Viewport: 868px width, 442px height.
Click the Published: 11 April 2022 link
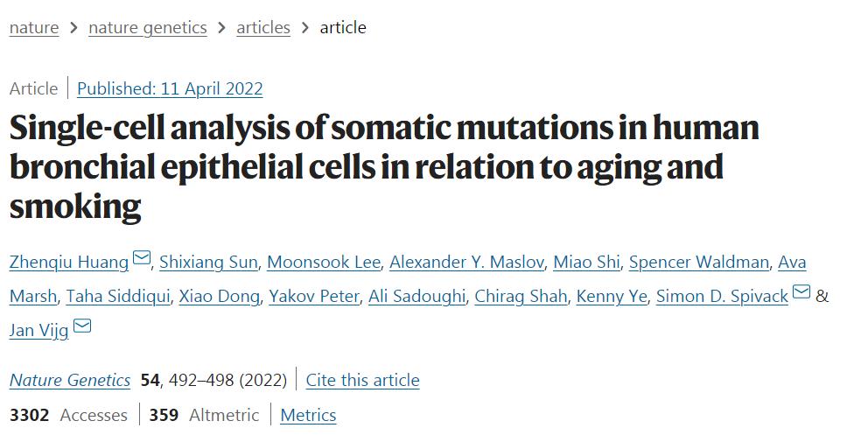[170, 88]
